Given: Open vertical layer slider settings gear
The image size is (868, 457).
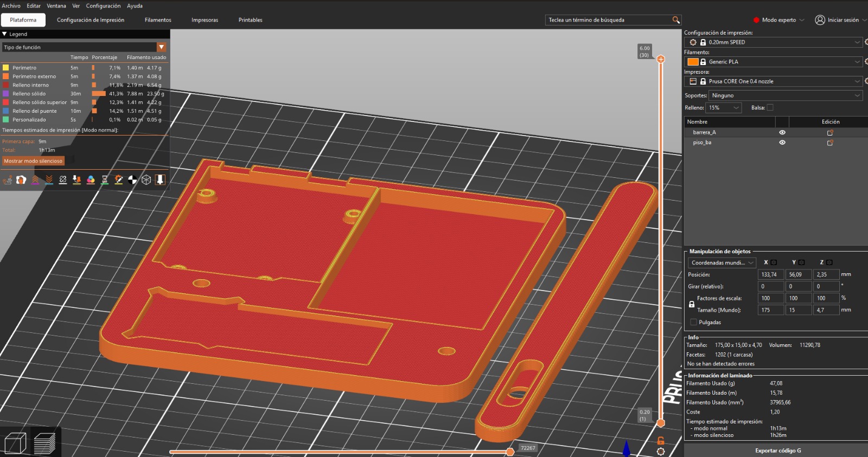Looking at the screenshot, I should tap(661, 452).
